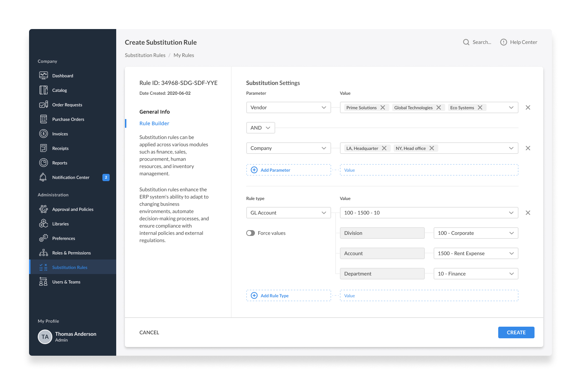Open the 1500 - Rent Expense dropdown
Viewport: 581px width, 392px height.
[476, 253]
